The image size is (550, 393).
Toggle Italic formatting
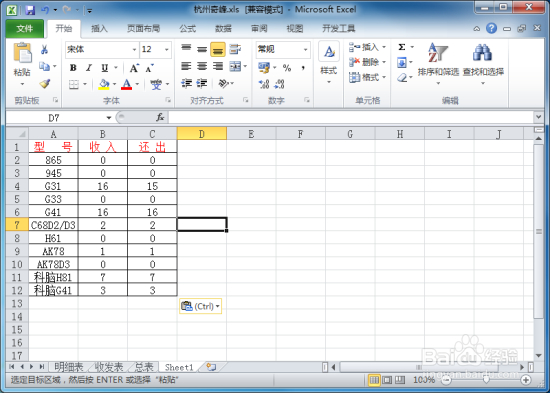pyautogui.click(x=89, y=68)
